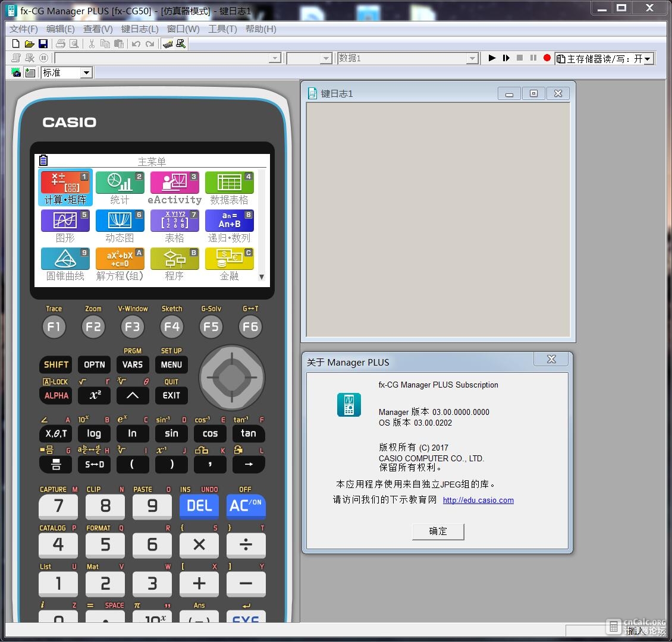Open the 主存储器读/写 dropdown
The height and width of the screenshot is (642, 672).
point(647,59)
